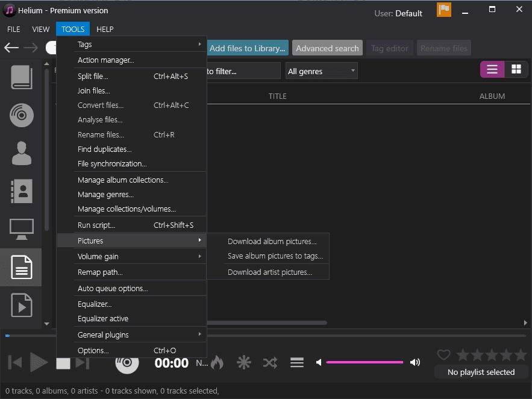Click the loud speaker volume icon

point(415,362)
